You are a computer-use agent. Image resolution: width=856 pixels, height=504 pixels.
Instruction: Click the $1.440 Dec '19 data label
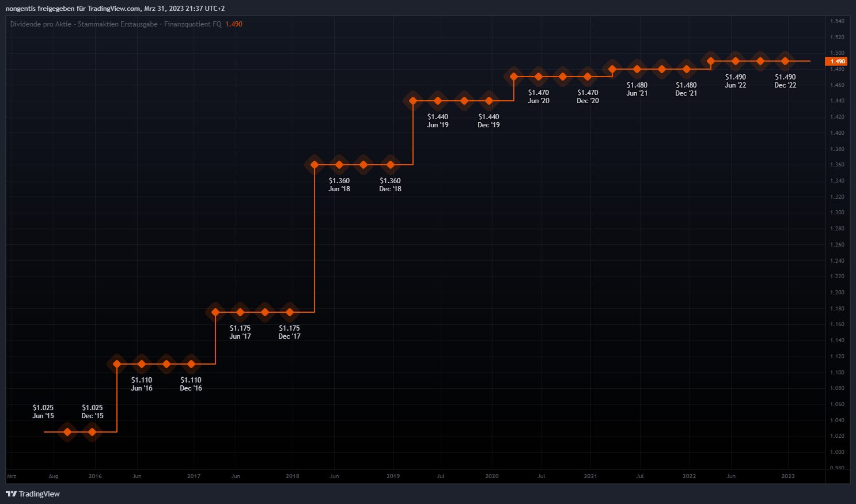tap(488, 120)
